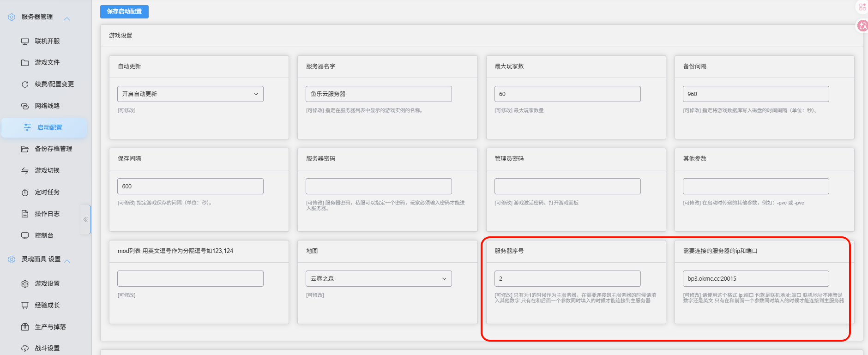This screenshot has width=868, height=355.
Task: Open the 地图 云雾之森 dropdown
Action: [x=379, y=279]
